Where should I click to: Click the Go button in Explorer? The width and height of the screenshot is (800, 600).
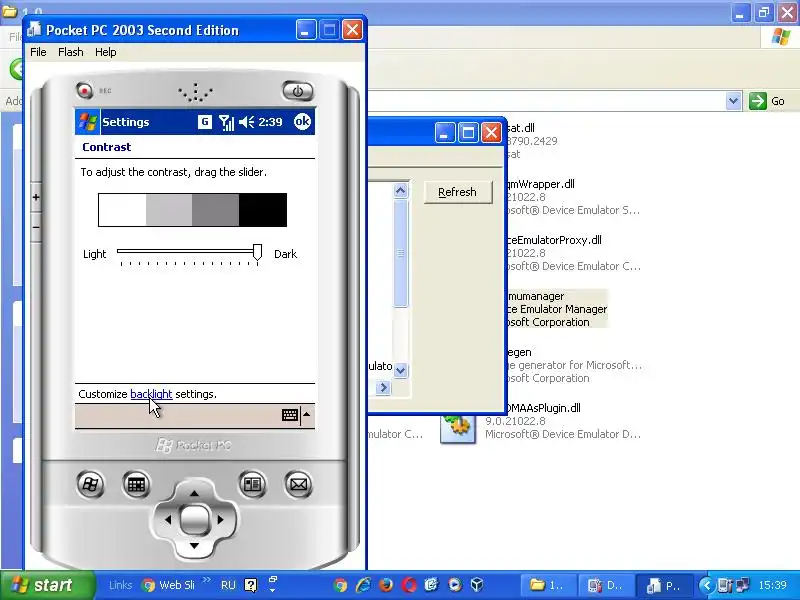pos(766,101)
